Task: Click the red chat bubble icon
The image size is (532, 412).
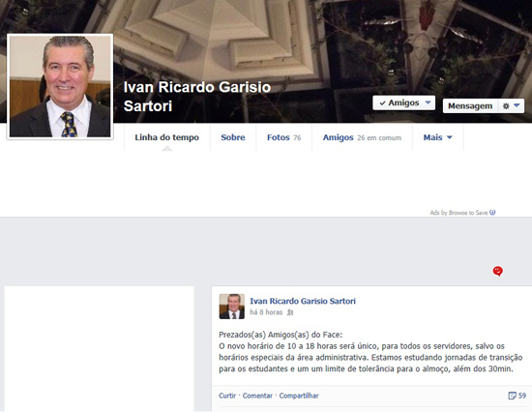Action: tap(498, 271)
